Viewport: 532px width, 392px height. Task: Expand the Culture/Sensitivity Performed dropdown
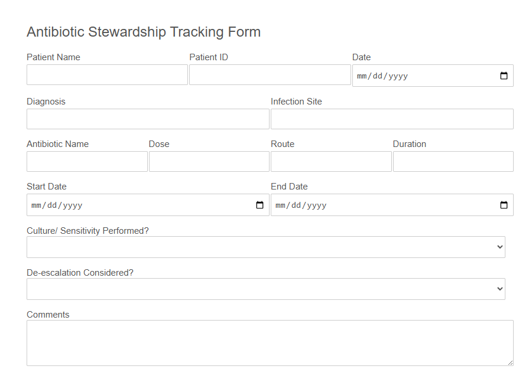click(265, 247)
